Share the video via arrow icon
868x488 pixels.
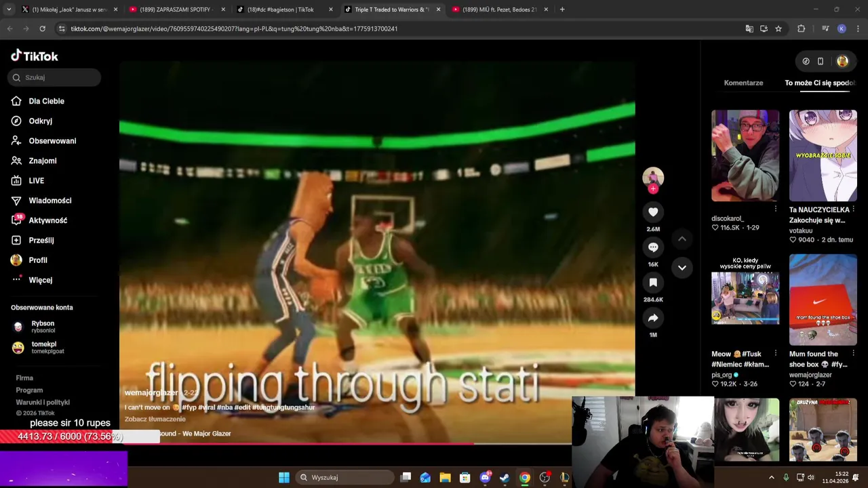click(653, 318)
